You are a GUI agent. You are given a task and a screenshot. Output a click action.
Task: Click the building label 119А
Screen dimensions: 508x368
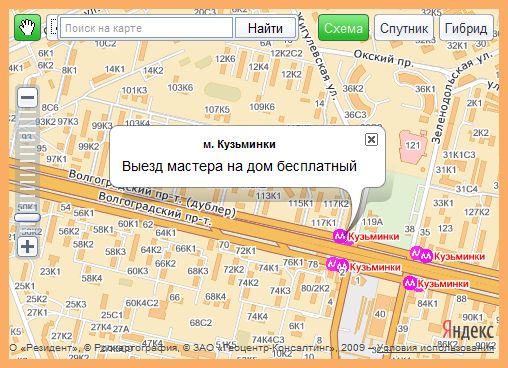point(372,221)
